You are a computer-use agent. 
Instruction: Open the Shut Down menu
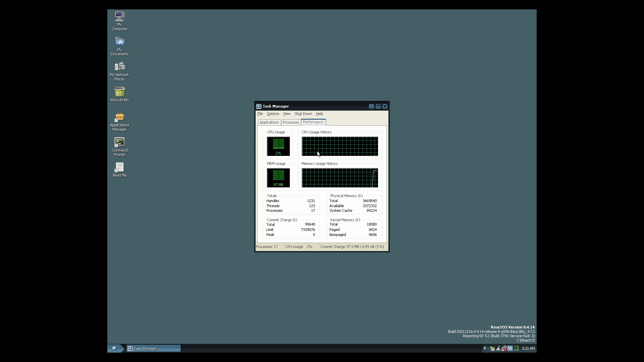tap(303, 114)
